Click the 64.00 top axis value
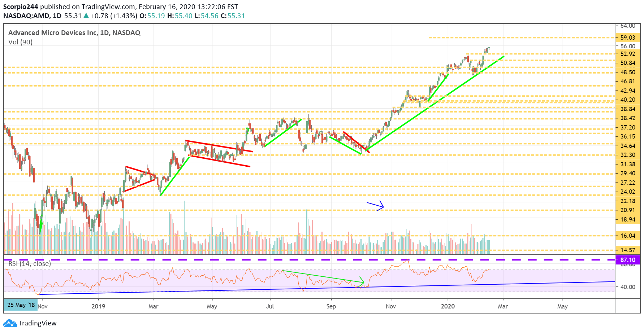 pos(628,26)
